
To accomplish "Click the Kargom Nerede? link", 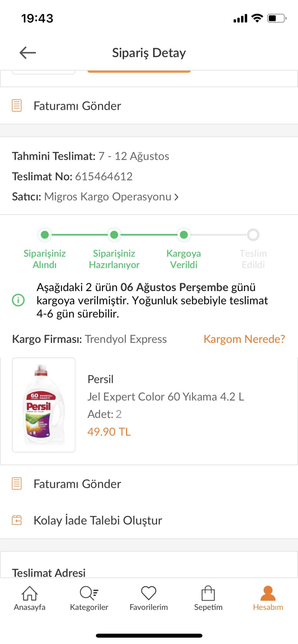I will pyautogui.click(x=244, y=339).
